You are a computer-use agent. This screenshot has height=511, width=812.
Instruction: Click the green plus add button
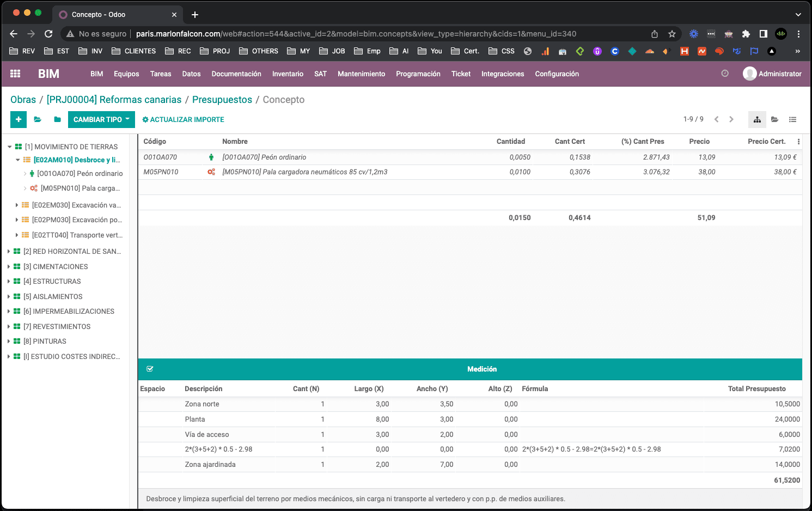pos(19,119)
